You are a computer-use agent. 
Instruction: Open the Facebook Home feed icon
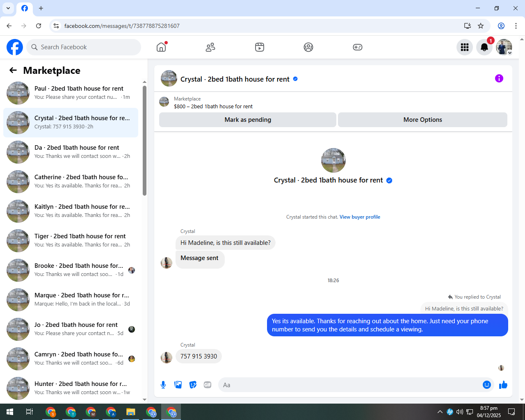tap(161, 47)
